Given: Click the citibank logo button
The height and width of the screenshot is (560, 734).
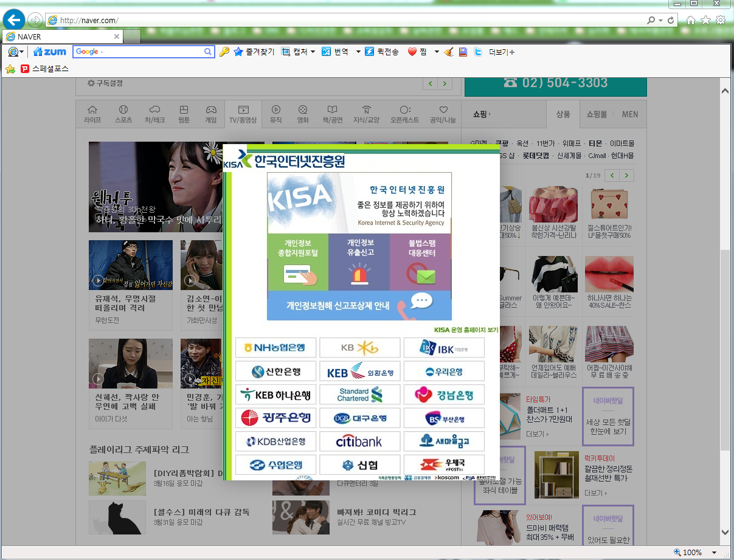Looking at the screenshot, I should 359,441.
